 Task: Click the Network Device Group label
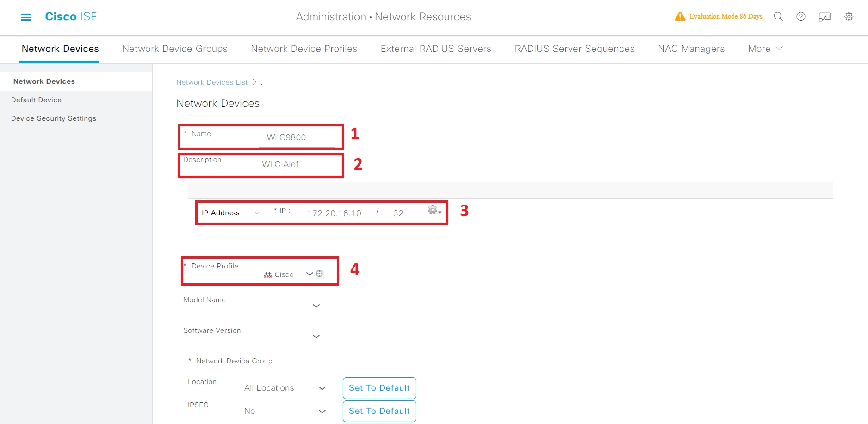click(x=234, y=361)
